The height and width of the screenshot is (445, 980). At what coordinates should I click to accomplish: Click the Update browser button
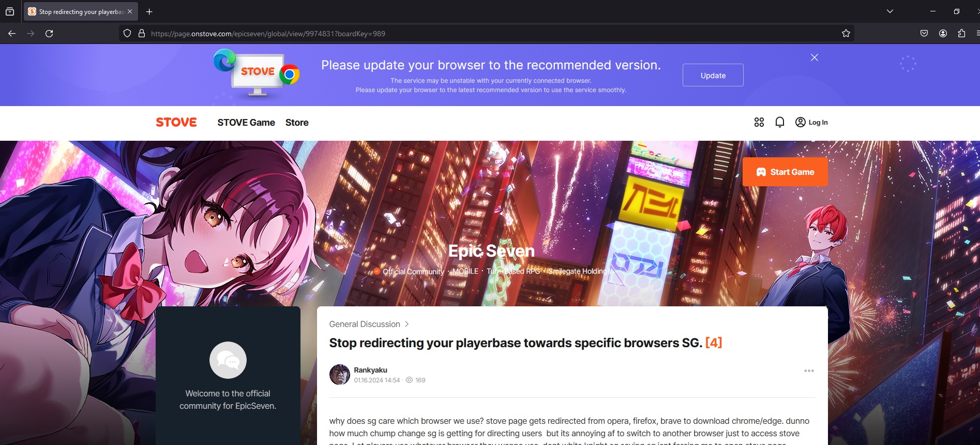pos(713,76)
